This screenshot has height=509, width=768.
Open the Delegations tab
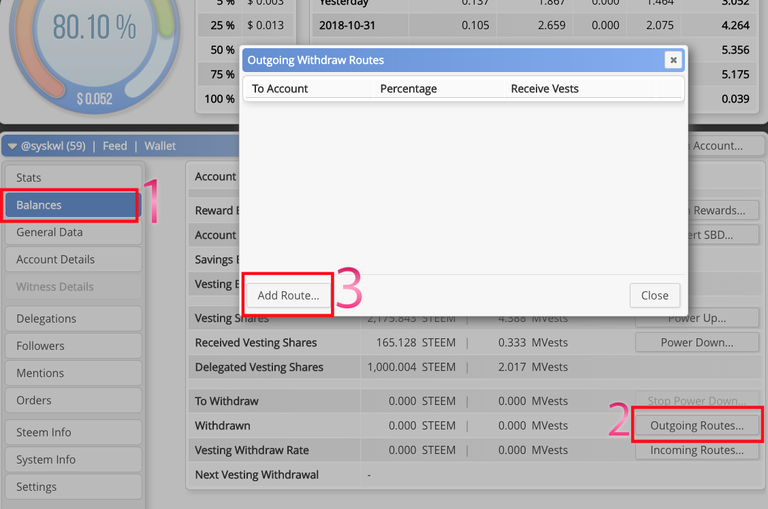(73, 318)
